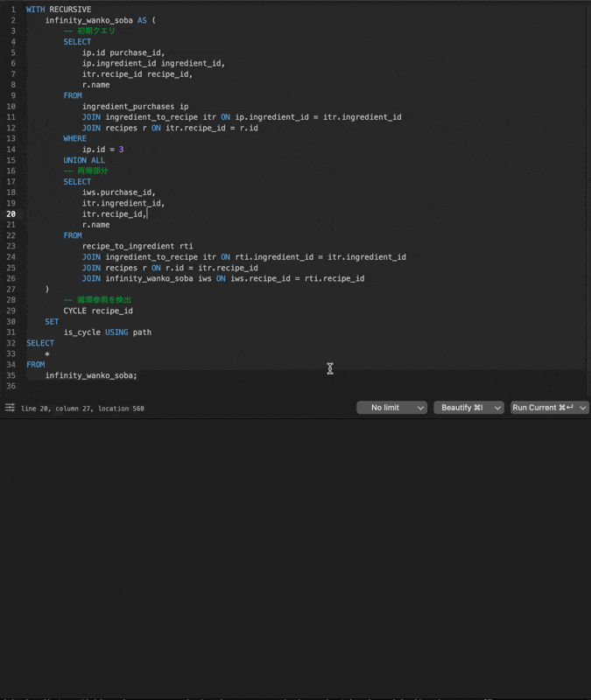Expand the chevron next to Run Current

(583, 408)
